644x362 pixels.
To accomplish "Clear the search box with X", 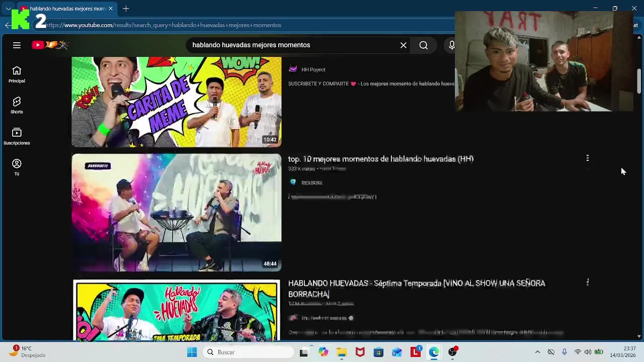I will pos(404,45).
